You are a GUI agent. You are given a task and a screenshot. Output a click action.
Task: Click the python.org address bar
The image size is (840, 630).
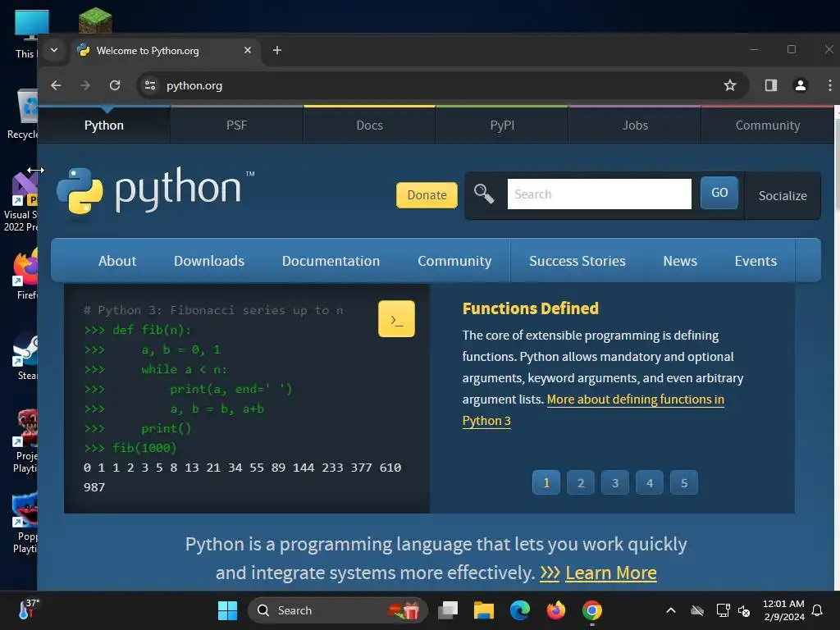442,85
